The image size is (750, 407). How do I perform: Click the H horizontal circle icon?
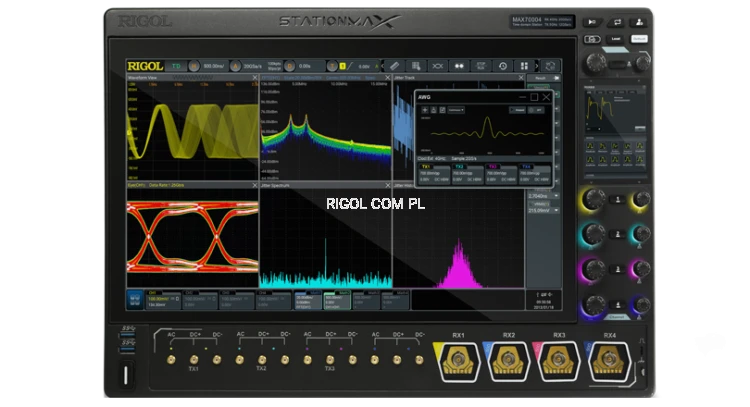(194, 66)
